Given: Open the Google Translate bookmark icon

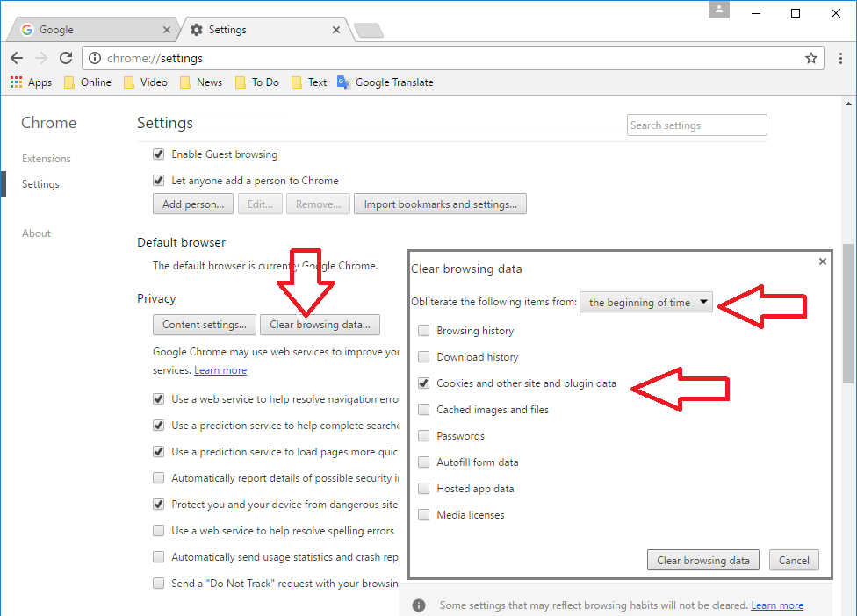Looking at the screenshot, I should click(343, 82).
